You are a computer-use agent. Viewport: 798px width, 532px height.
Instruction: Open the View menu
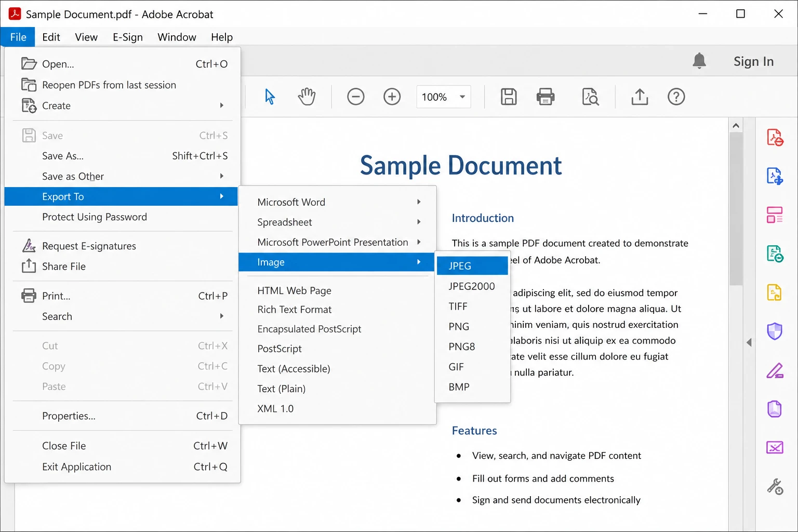point(86,37)
